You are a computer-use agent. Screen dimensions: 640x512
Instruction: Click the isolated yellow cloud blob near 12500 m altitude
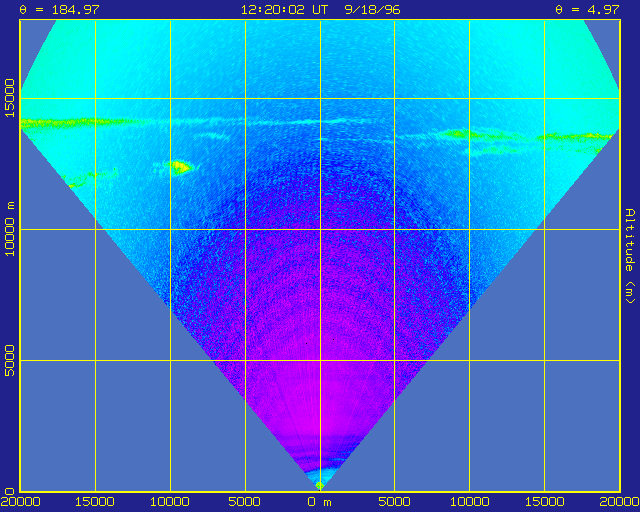[180, 167]
